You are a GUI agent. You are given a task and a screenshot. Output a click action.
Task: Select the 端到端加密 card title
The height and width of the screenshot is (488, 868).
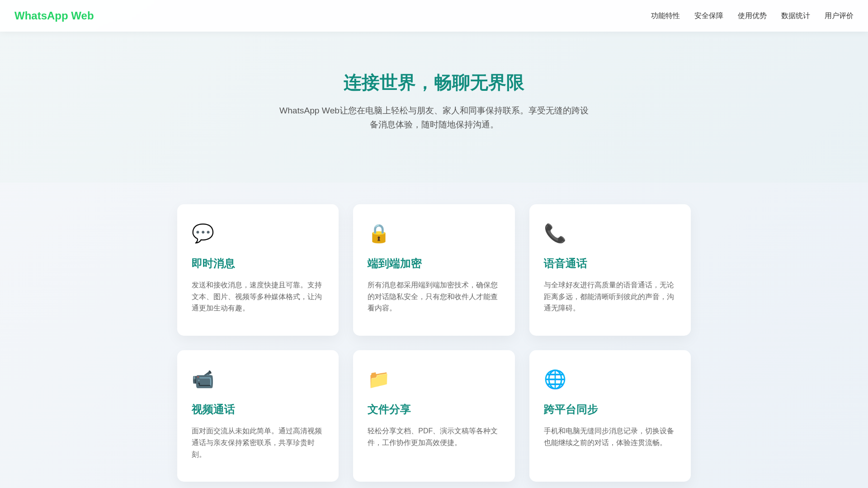click(395, 263)
